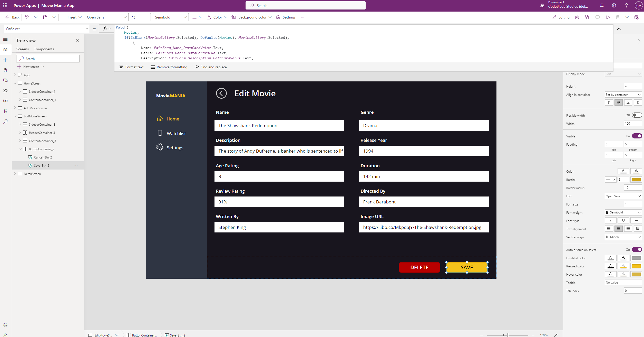
Task: Toggle the Visible switch off
Action: 637,136
